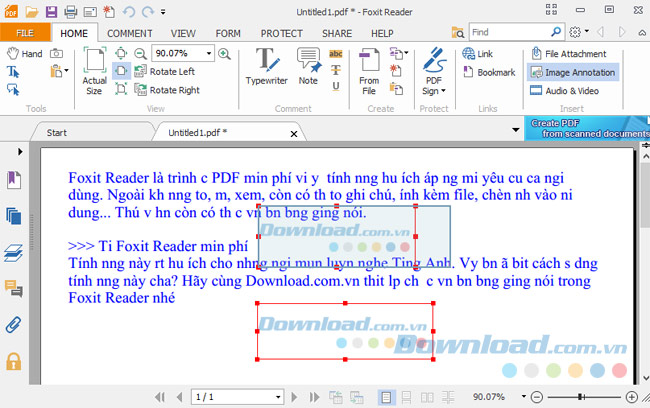Open the Security lock panel in the sidebar
The width and height of the screenshot is (650, 408).
tap(14, 361)
